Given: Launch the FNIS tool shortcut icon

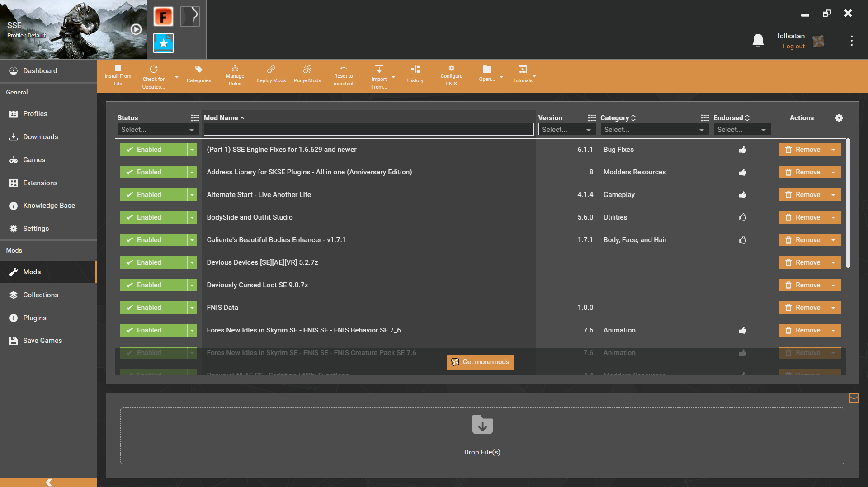Looking at the screenshot, I should point(163,17).
